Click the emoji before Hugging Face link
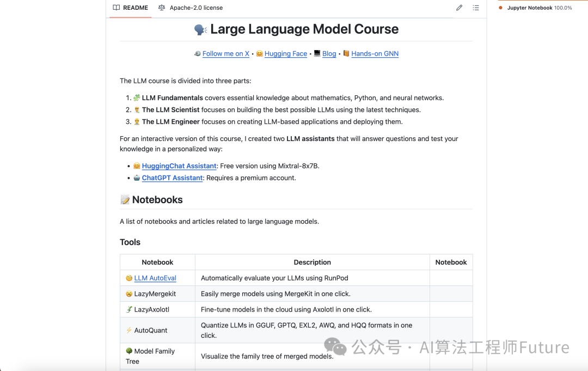 click(260, 53)
